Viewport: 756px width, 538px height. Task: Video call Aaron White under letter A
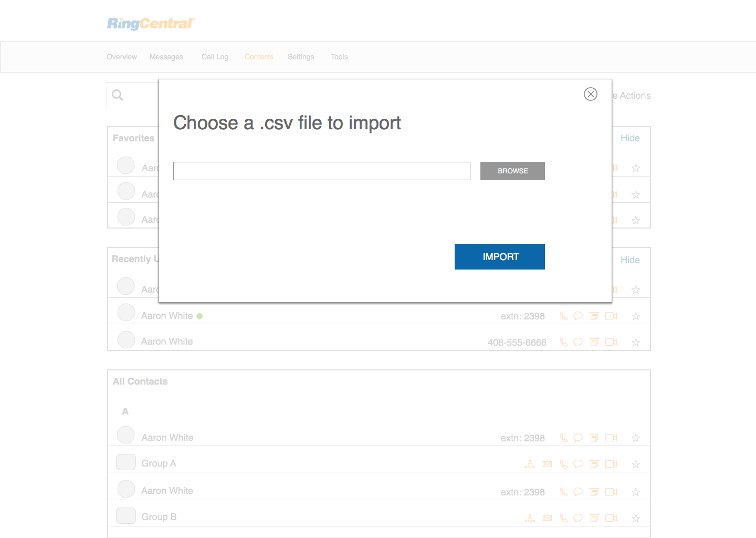pos(611,438)
